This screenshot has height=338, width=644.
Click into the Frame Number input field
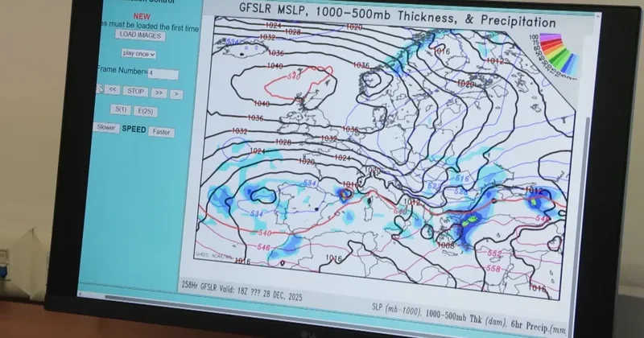pyautogui.click(x=162, y=73)
